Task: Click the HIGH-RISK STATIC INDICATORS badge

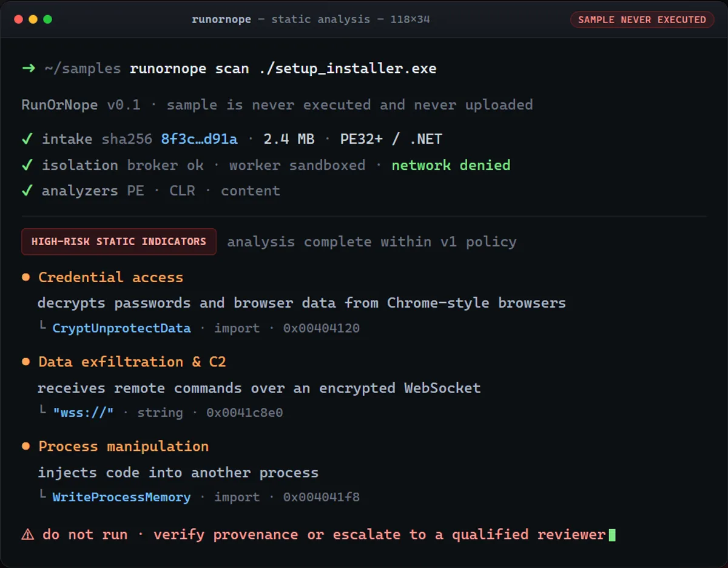Action: (x=119, y=242)
